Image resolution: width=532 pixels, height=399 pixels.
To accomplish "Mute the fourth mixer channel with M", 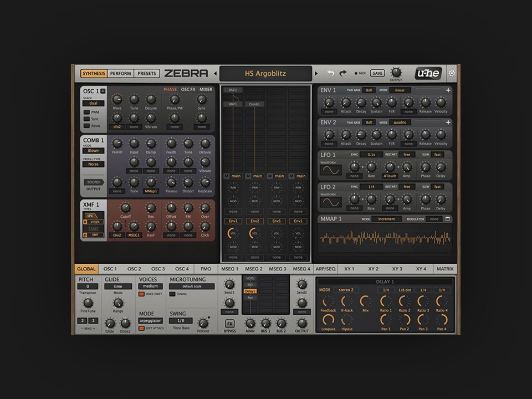I will pos(292,176).
